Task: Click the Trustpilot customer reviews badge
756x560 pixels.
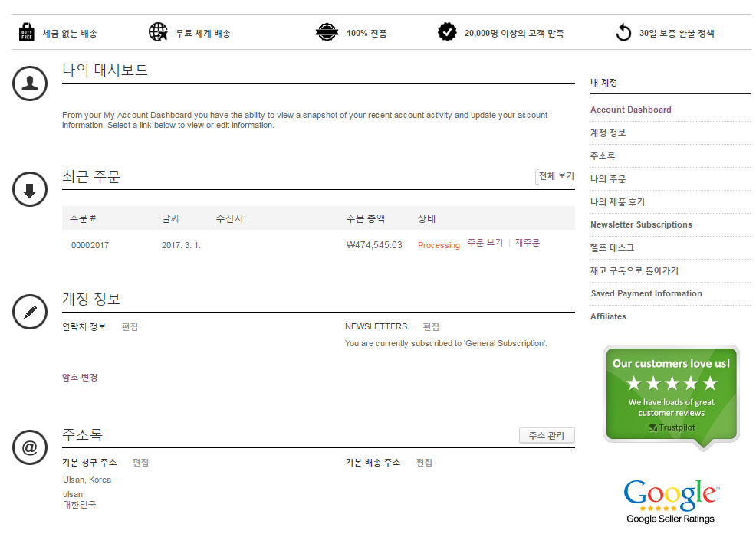Action: click(671, 395)
